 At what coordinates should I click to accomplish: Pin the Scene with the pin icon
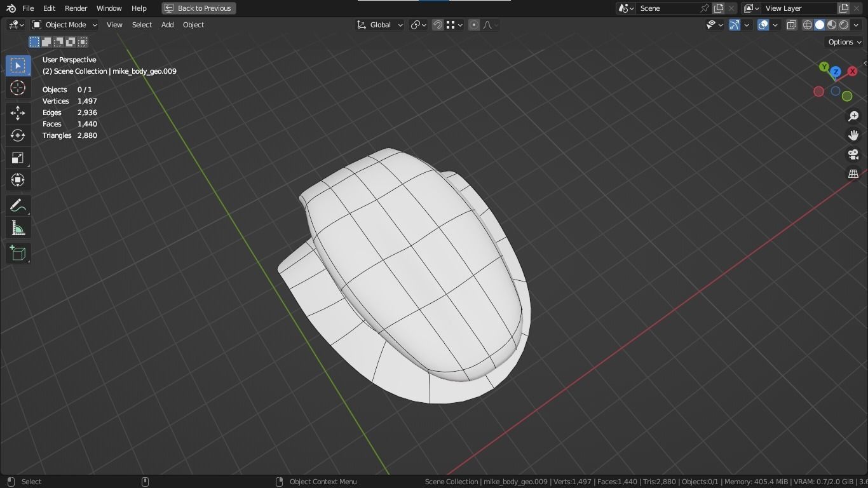tap(705, 8)
